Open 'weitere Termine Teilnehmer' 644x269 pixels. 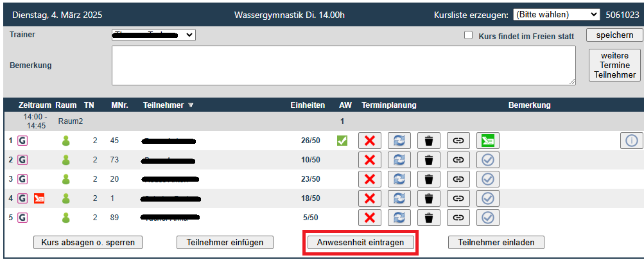[x=614, y=65]
